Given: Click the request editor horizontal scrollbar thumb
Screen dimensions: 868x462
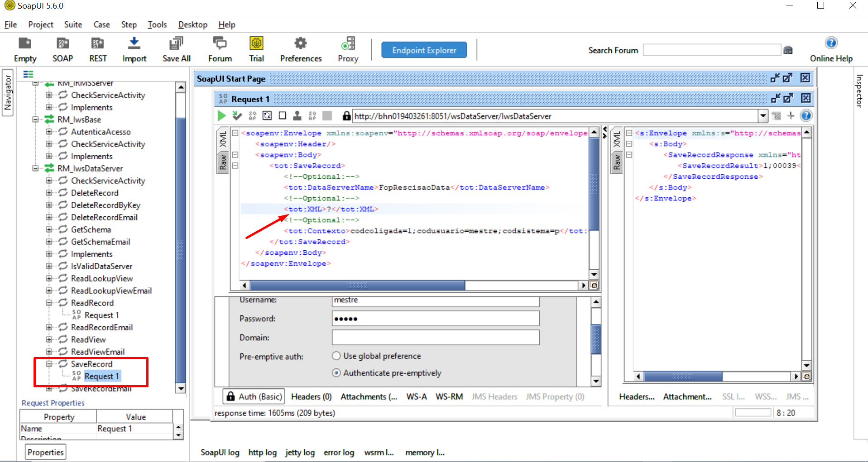Looking at the screenshot, I should point(358,286).
